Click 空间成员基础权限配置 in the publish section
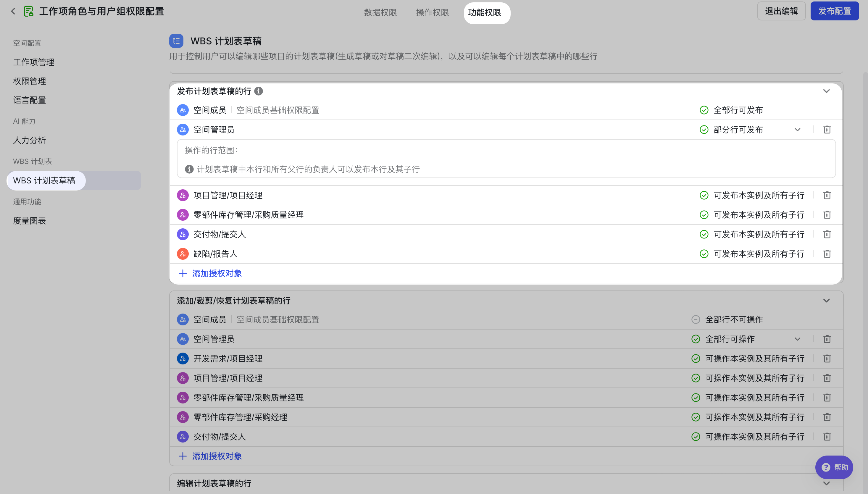The width and height of the screenshot is (868, 494). 278,110
